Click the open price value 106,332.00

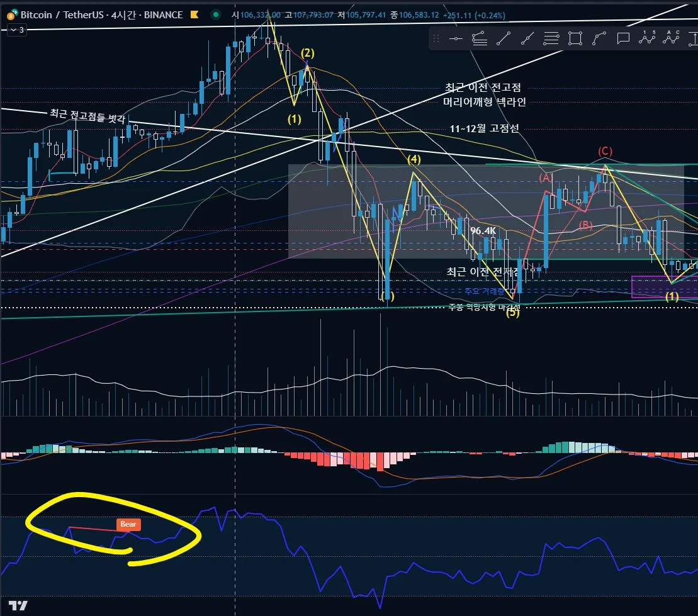[x=261, y=15]
